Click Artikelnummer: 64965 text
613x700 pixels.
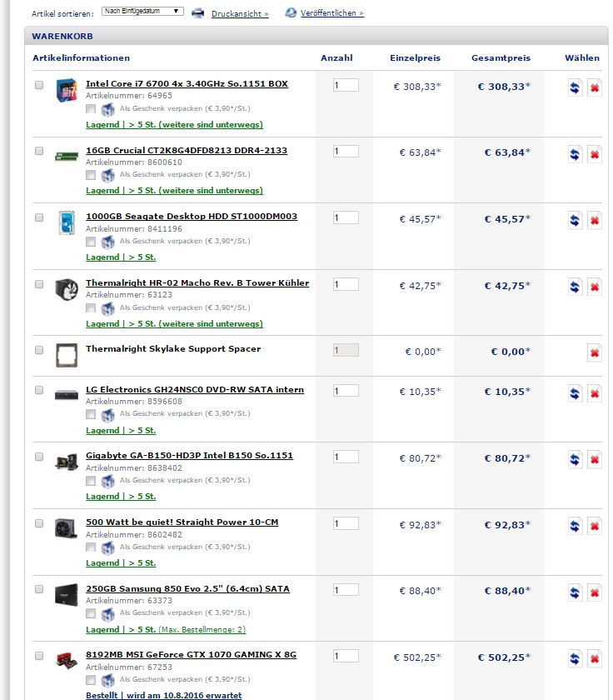click(129, 96)
